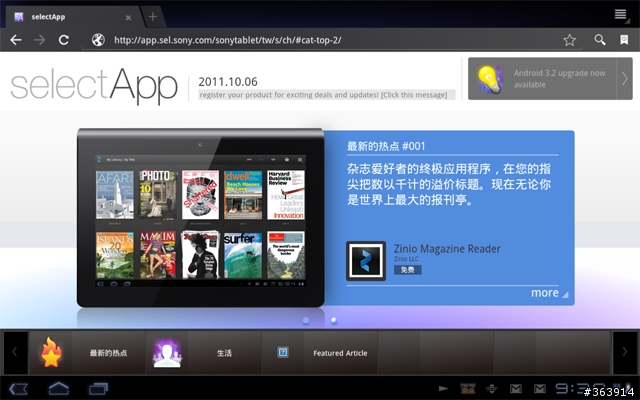Click the purple people lifestyle icon
This screenshot has width=640, height=400.
(167, 353)
